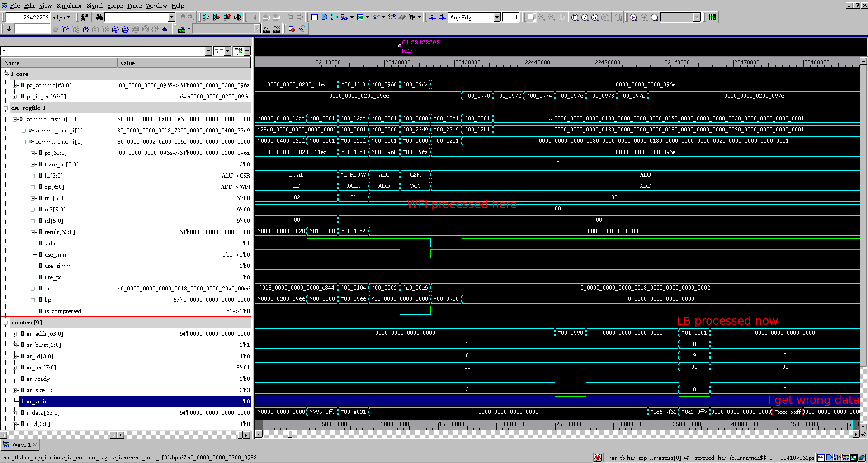Screen dimensions: 868x463
Task: Click the overview time bar at 250000000
Action: click(569, 424)
